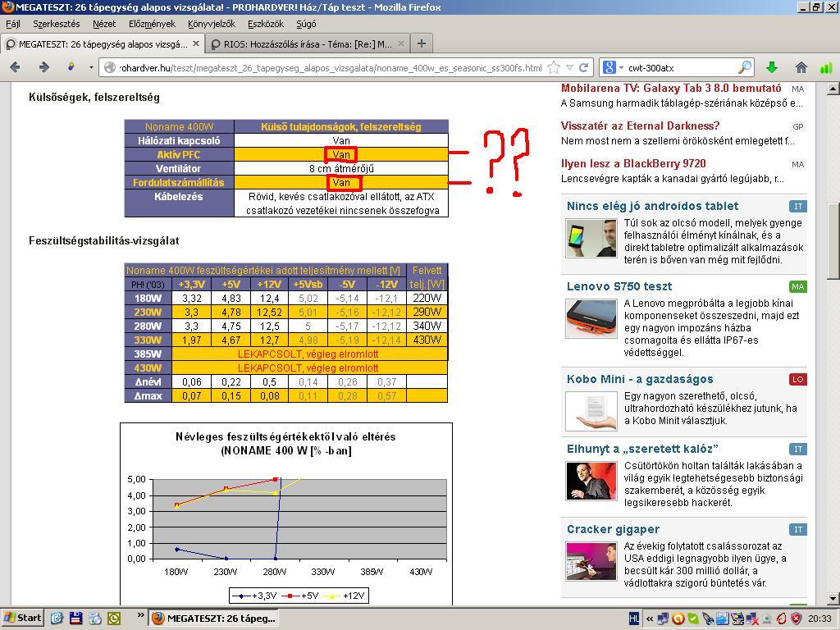This screenshot has width=840, height=630.
Task: Open the Google search engine selector
Action: pos(613,67)
